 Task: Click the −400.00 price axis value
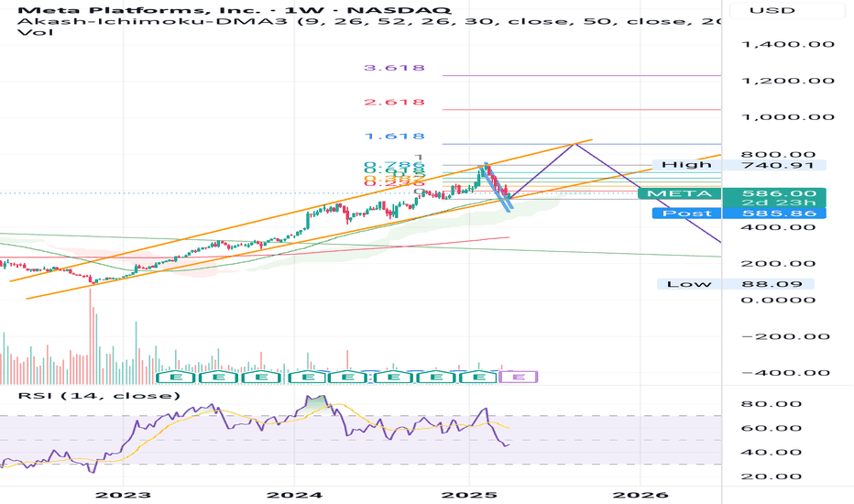(x=785, y=373)
